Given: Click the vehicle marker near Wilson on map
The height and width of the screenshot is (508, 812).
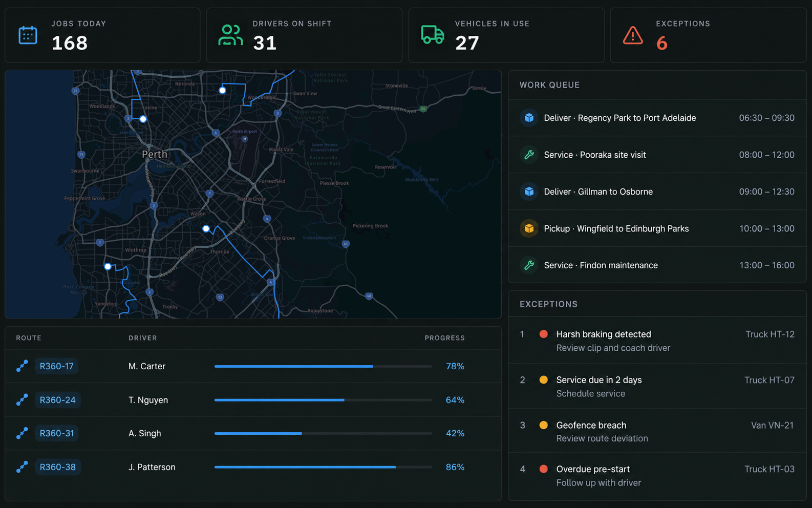Looking at the screenshot, I should point(206,228).
